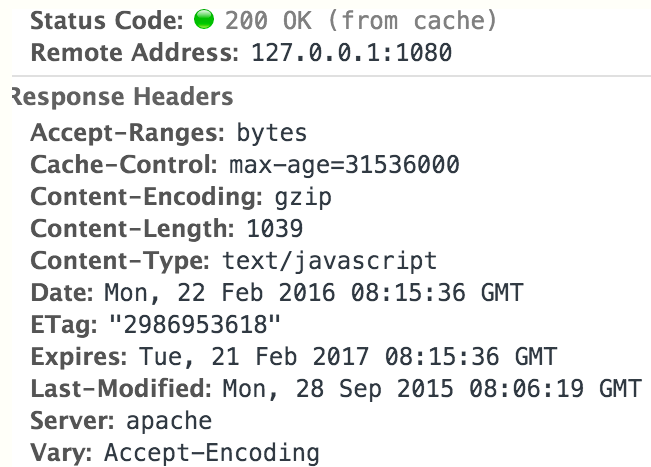Select the Remote Address value 127.0.0.1:1080
Image resolution: width=651 pixels, height=467 pixels.
352,53
